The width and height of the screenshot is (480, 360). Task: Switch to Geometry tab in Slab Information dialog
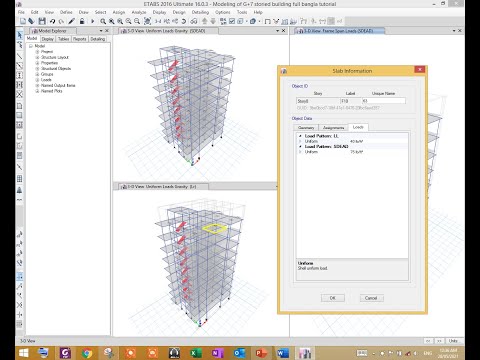click(306, 128)
